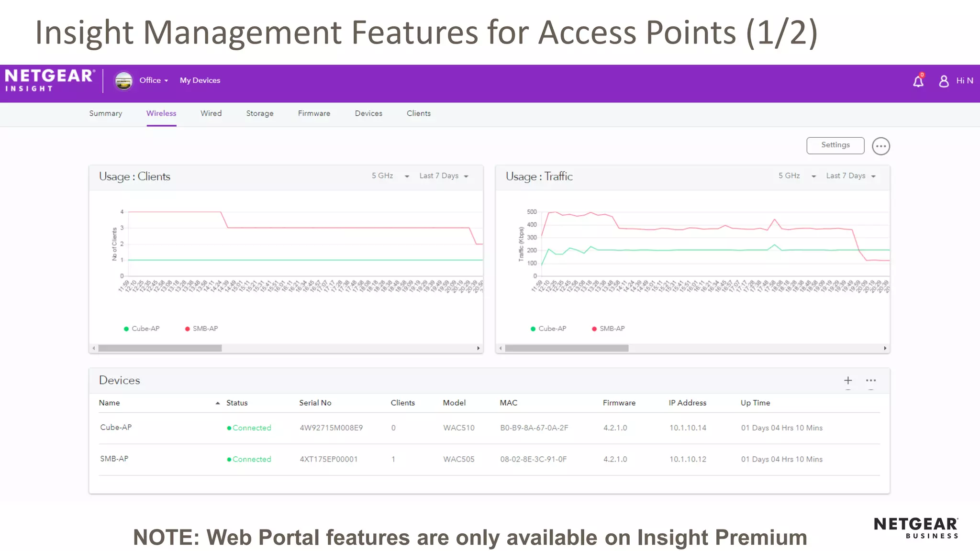Click MAC address 08-02-8E-3C-91-0F
Image resolution: width=980 pixels, height=551 pixels.
click(534, 459)
